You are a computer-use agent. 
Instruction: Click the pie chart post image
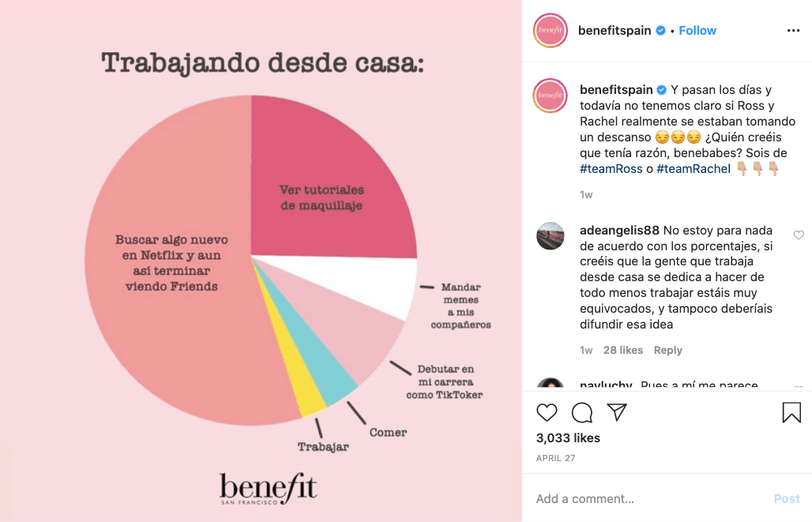(x=261, y=261)
